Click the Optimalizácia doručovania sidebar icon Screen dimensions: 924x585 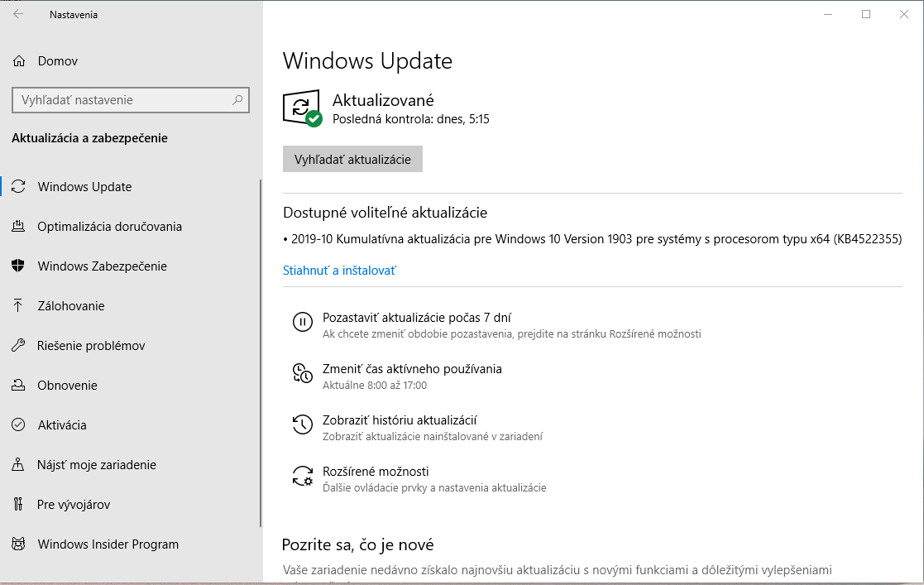tap(18, 227)
